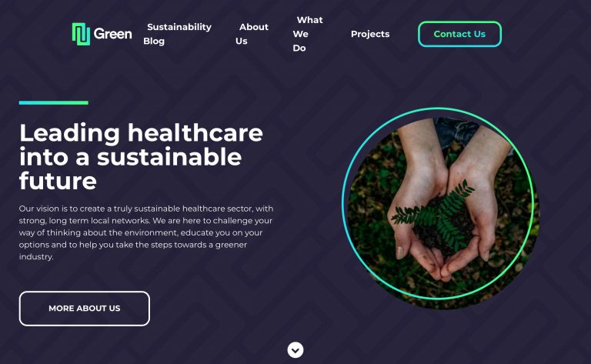Screen dimensions: 591x364
Task: Click the MORE ABOUT US button
Action: point(85,309)
